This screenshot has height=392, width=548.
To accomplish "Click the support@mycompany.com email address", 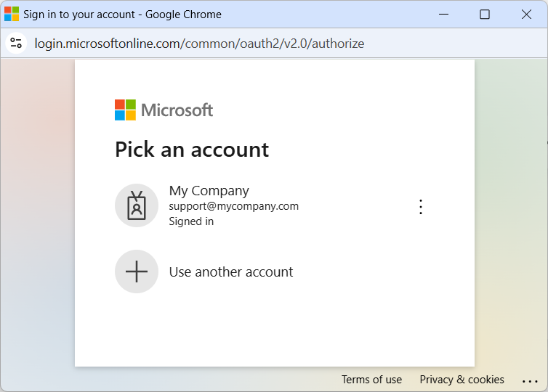I will (x=233, y=206).
